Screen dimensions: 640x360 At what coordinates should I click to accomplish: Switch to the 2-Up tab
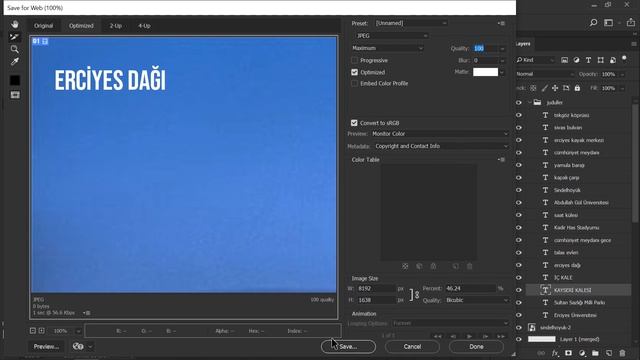click(116, 26)
